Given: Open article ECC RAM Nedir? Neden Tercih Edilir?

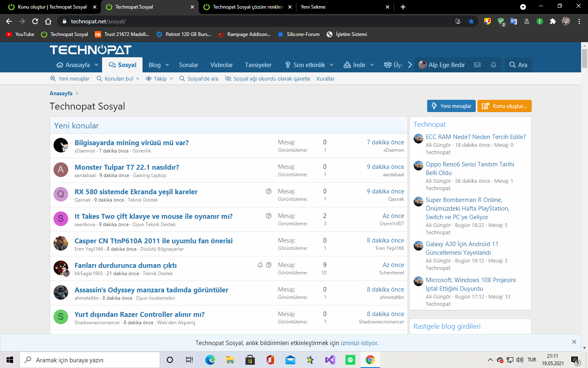Looking at the screenshot, I should click(x=476, y=137).
